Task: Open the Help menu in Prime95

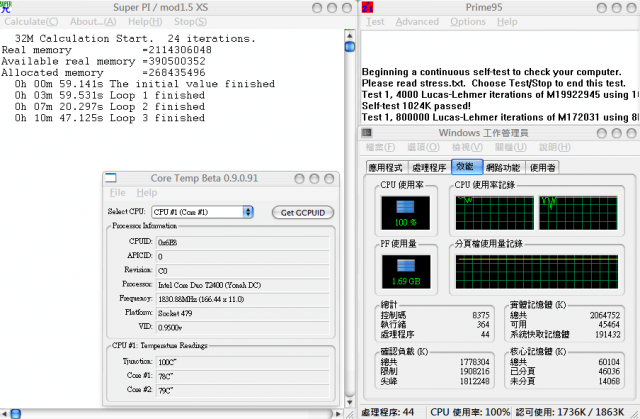Action: [507, 22]
